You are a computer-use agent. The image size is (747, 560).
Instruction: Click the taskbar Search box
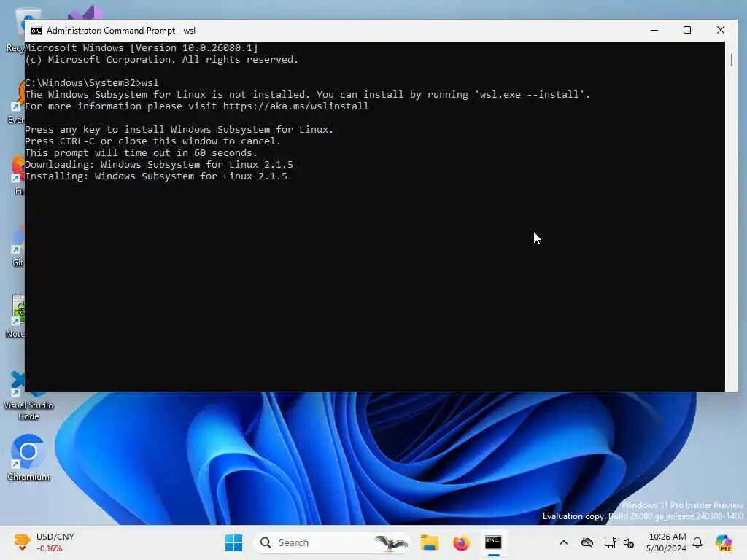point(332,542)
